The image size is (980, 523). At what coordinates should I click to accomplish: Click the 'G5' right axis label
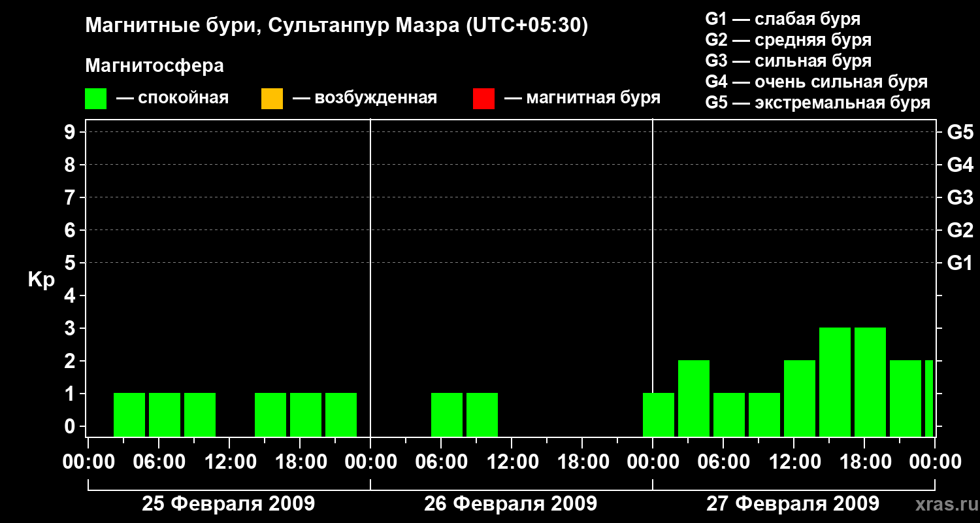960,132
